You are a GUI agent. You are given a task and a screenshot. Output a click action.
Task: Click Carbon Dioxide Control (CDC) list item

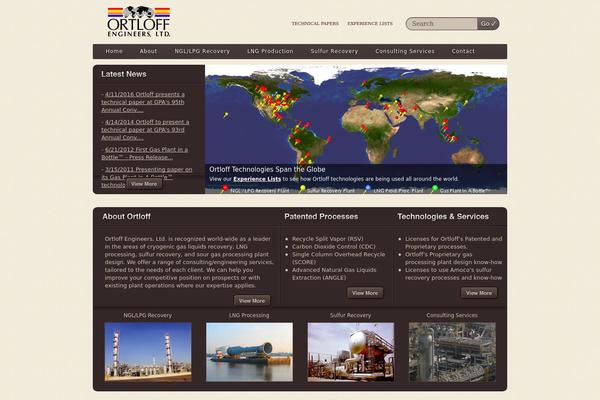pyautogui.click(x=334, y=247)
